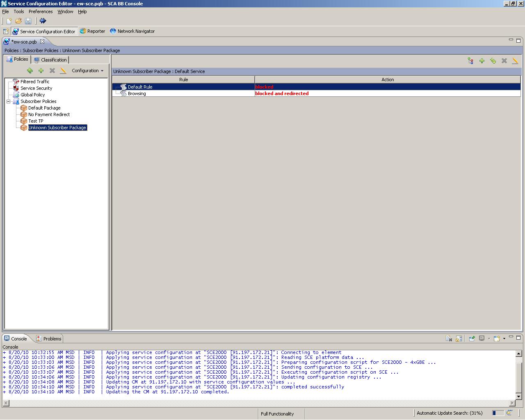
Task: Open the Configuration dropdown menu
Action: point(87,71)
